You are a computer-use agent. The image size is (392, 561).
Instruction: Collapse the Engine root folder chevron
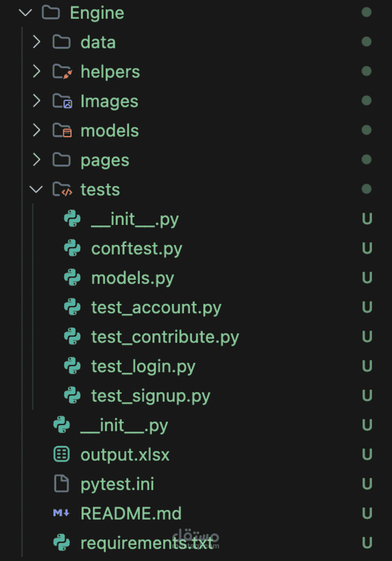pos(25,13)
